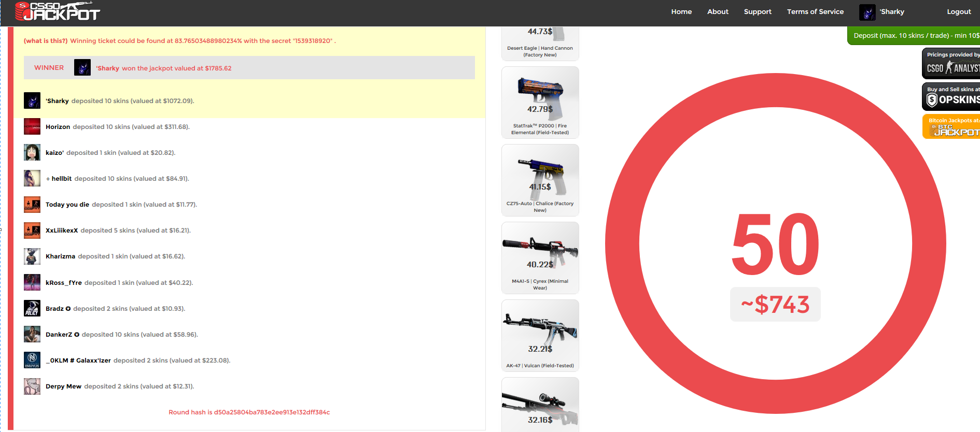
Task: Click the XxLiiikexX player name
Action: click(x=62, y=231)
